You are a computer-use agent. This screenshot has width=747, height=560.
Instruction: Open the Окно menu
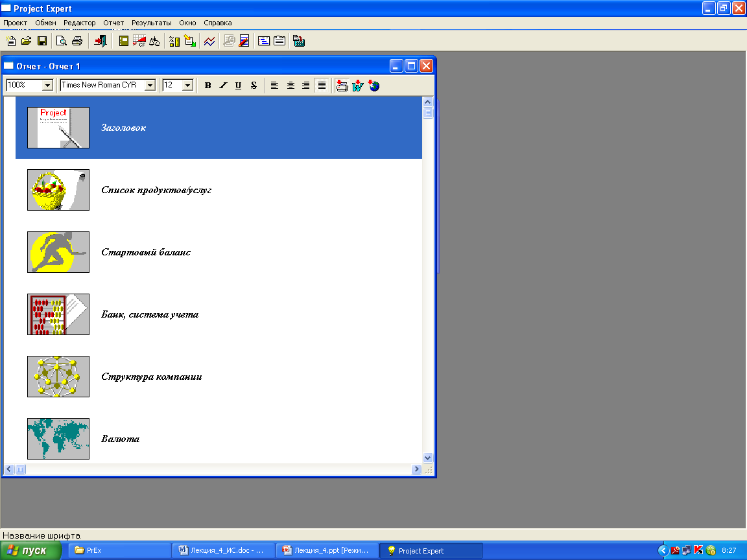[x=187, y=23]
